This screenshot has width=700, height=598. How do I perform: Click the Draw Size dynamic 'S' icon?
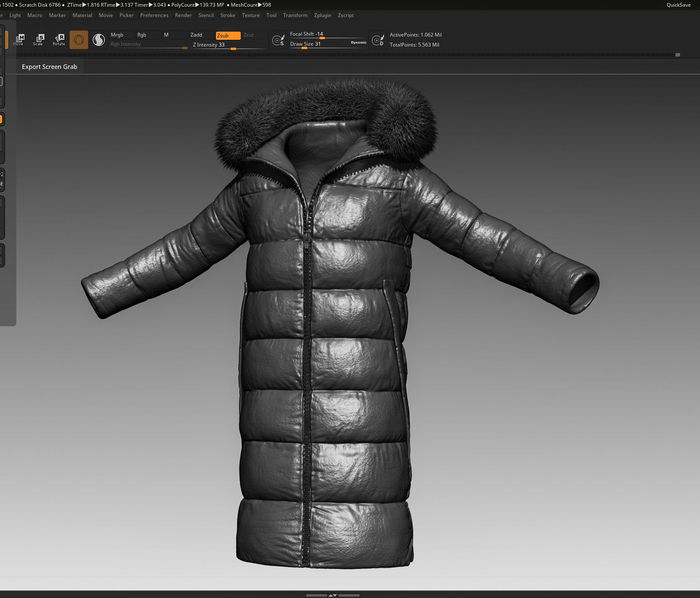(278, 40)
